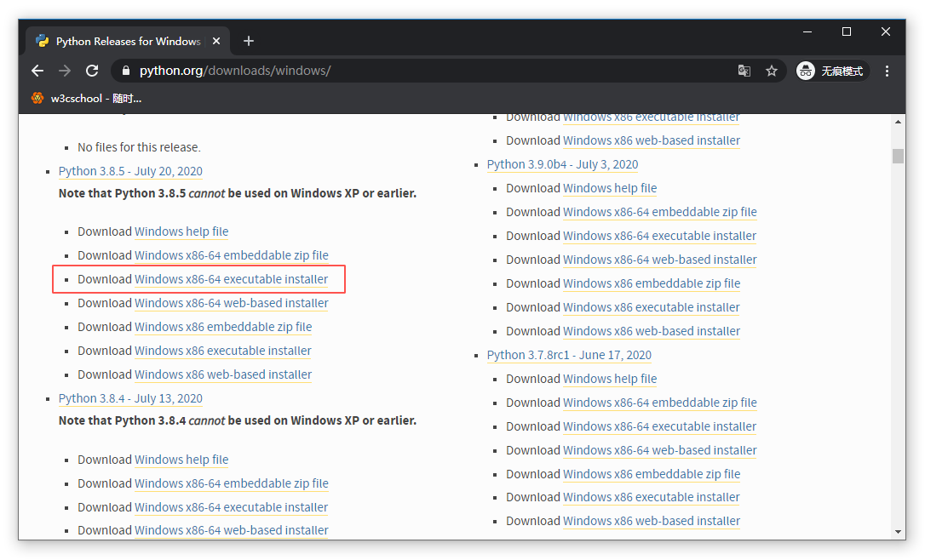Select the Python Releases for Windows tab
The height and width of the screenshot is (560, 925).
[x=128, y=41]
